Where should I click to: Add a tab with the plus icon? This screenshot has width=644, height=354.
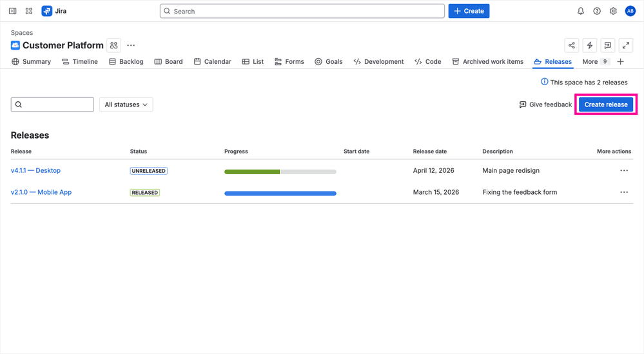[621, 62]
